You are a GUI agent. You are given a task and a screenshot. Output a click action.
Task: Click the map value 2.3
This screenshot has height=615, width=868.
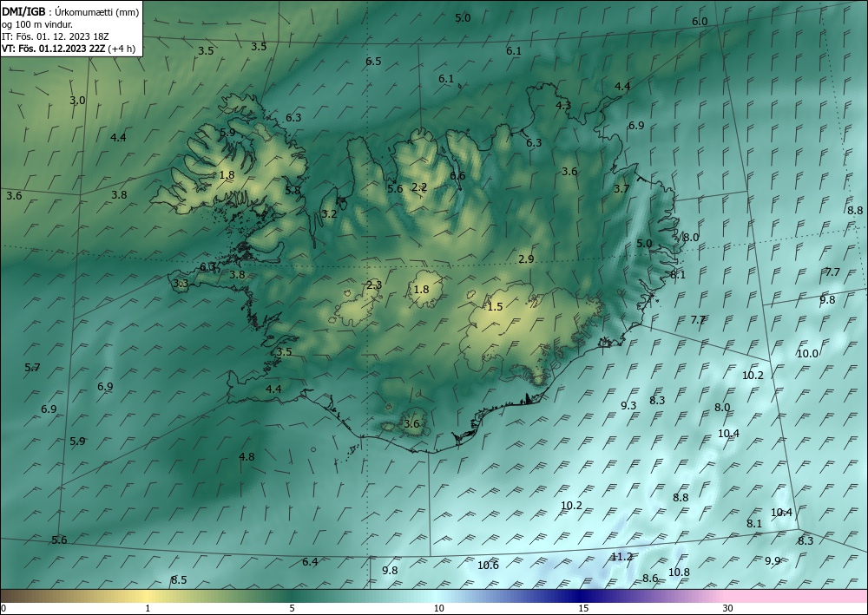[x=374, y=285]
